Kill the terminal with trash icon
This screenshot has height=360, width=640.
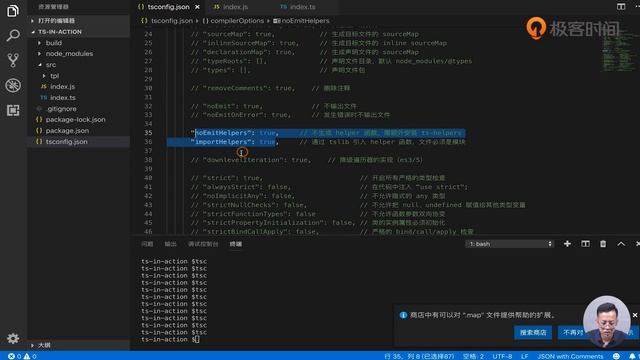pyautogui.click(x=603, y=244)
